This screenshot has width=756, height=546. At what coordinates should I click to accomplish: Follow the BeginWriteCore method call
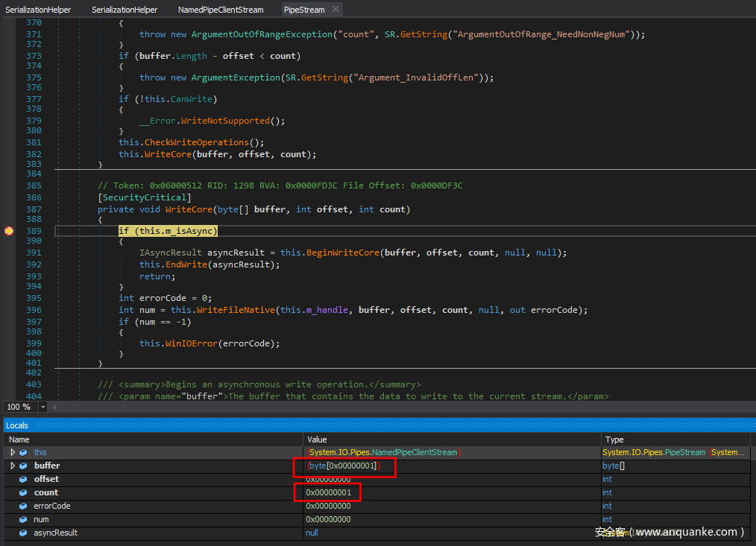(342, 253)
